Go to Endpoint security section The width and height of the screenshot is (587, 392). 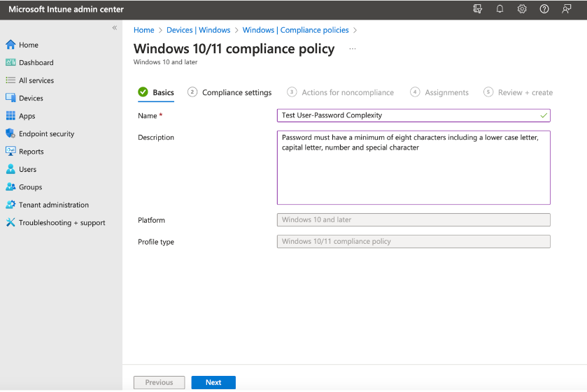pyautogui.click(x=46, y=133)
